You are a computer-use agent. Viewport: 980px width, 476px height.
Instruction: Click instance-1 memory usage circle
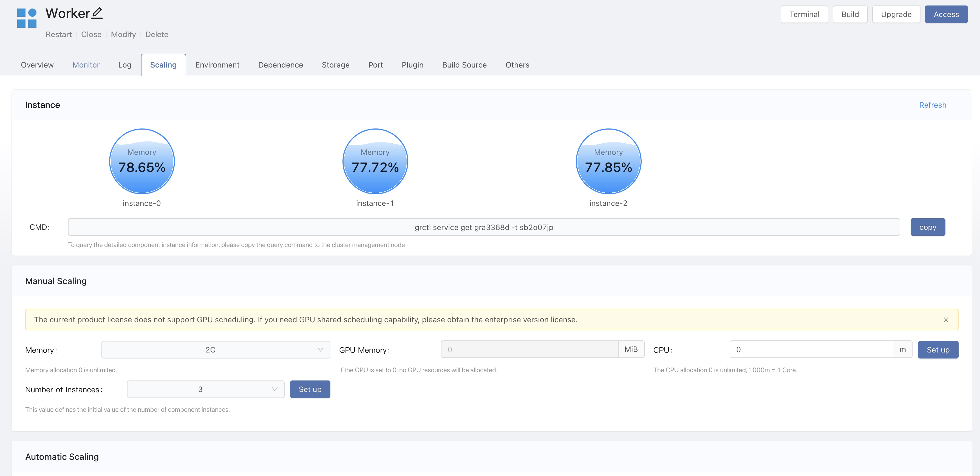(x=375, y=161)
